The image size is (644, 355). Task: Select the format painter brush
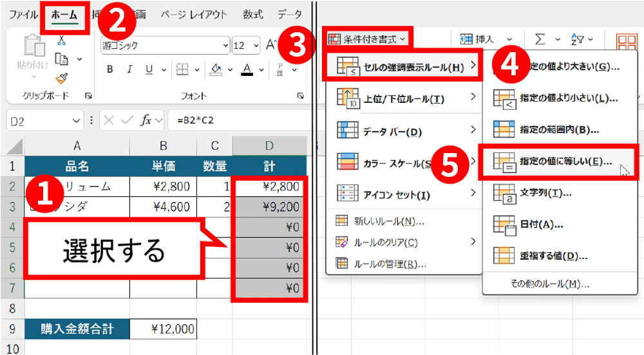62,78
